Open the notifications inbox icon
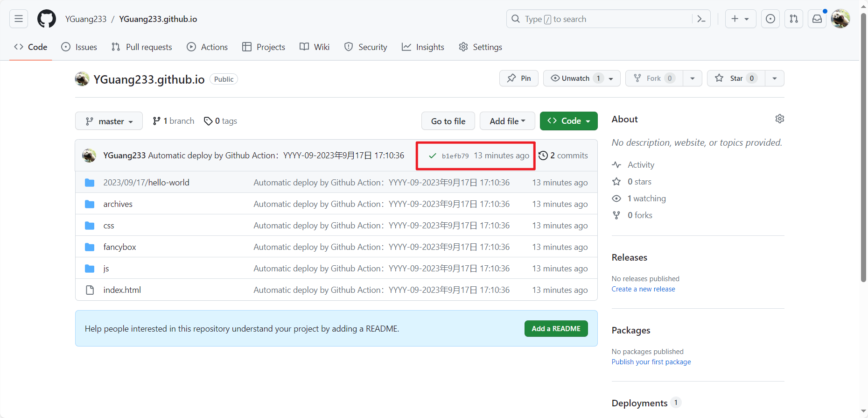 [x=817, y=19]
